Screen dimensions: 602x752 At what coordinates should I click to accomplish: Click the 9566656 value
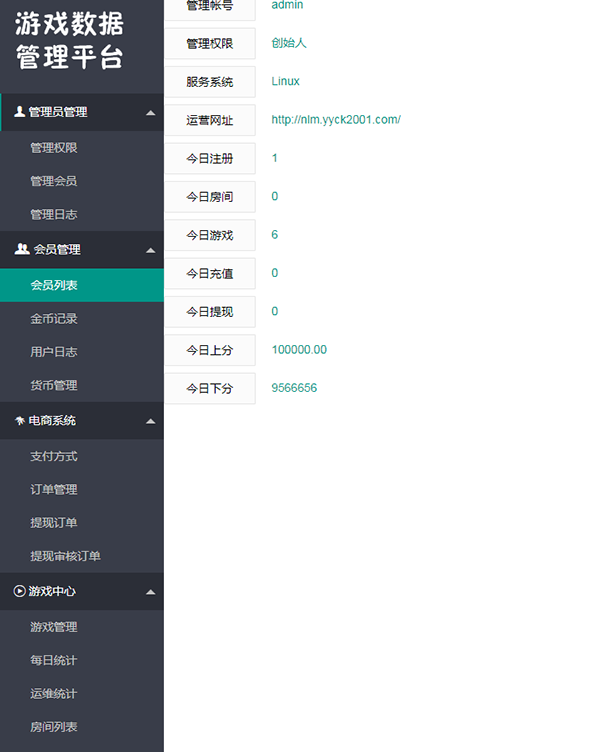294,388
